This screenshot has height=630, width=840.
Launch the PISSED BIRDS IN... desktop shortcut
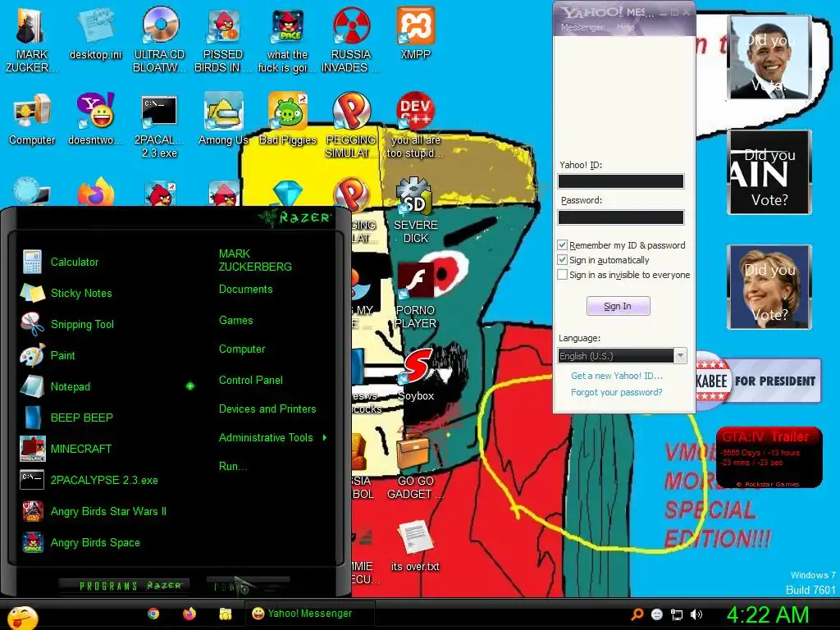[x=223, y=39]
